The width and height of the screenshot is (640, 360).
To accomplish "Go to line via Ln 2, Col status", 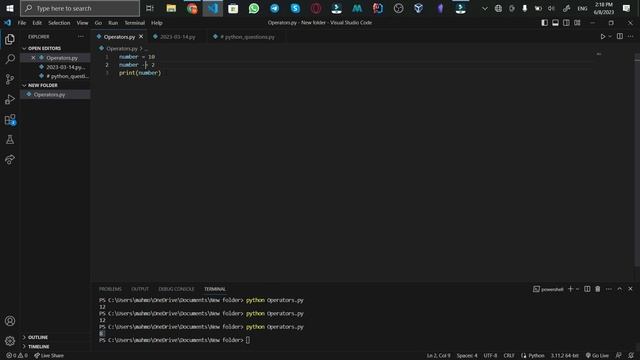I will (x=438, y=356).
